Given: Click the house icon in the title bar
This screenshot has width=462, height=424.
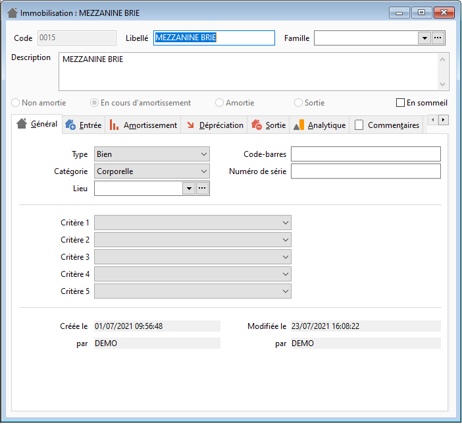Looking at the screenshot, I should coord(12,13).
